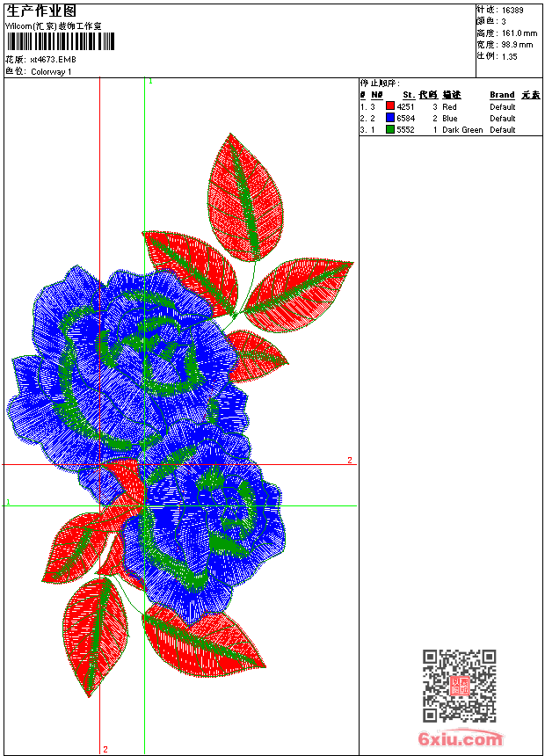The height and width of the screenshot is (756, 545).
Task: Click the QR code at bottom right
Action: pos(459,686)
